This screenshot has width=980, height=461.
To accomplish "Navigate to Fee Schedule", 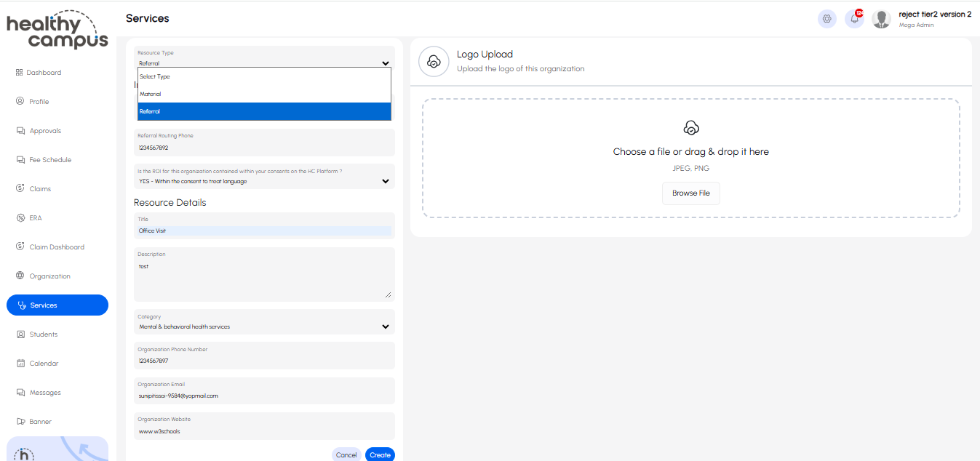I will tap(50, 160).
